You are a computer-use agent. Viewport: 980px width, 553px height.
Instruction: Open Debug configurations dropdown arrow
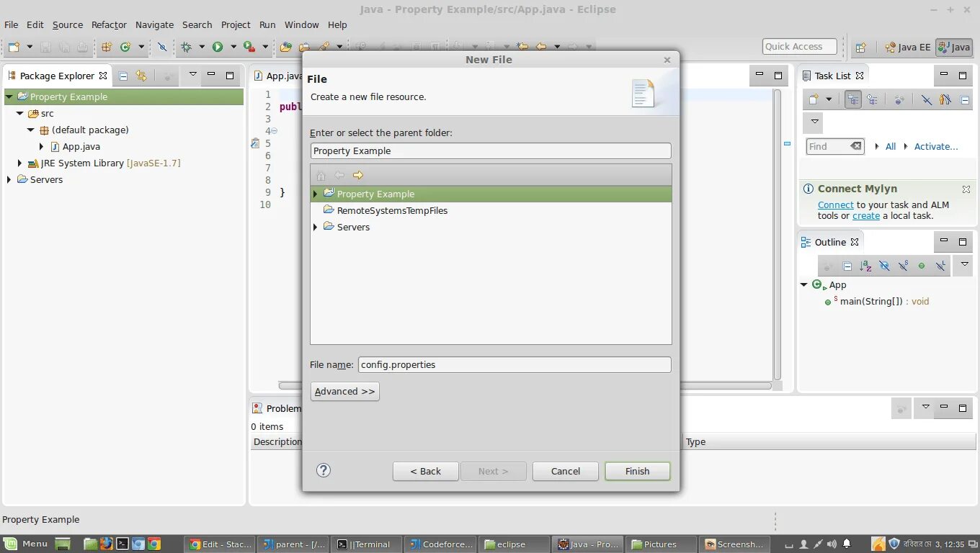(202, 47)
